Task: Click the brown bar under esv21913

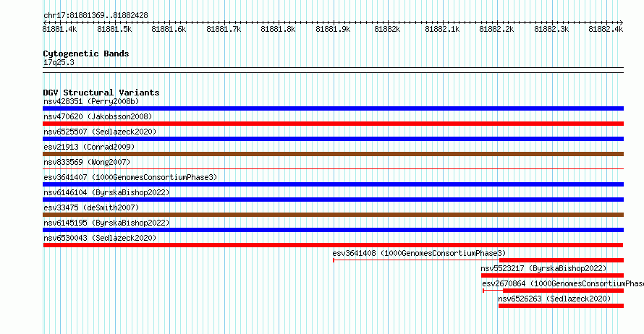Action: click(333, 154)
